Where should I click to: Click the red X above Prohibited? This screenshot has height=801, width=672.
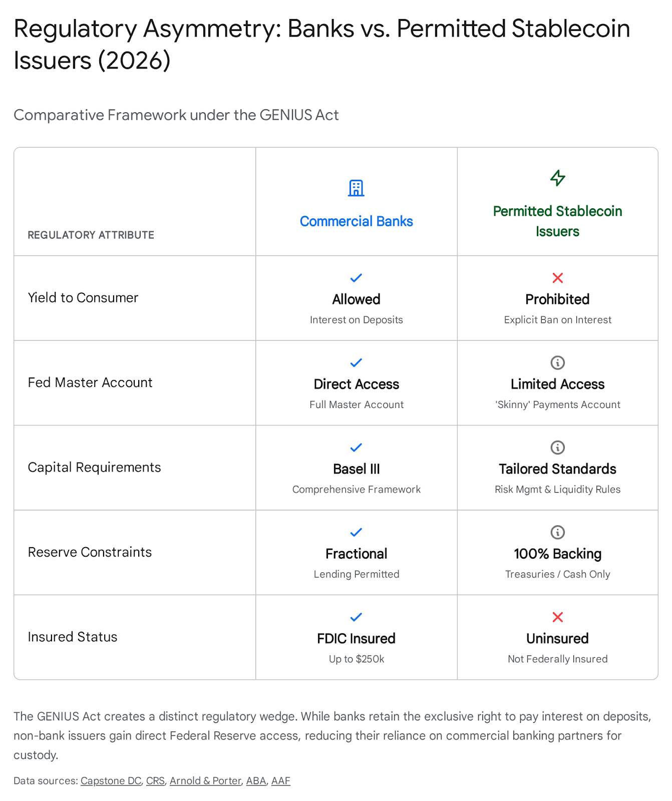[557, 278]
